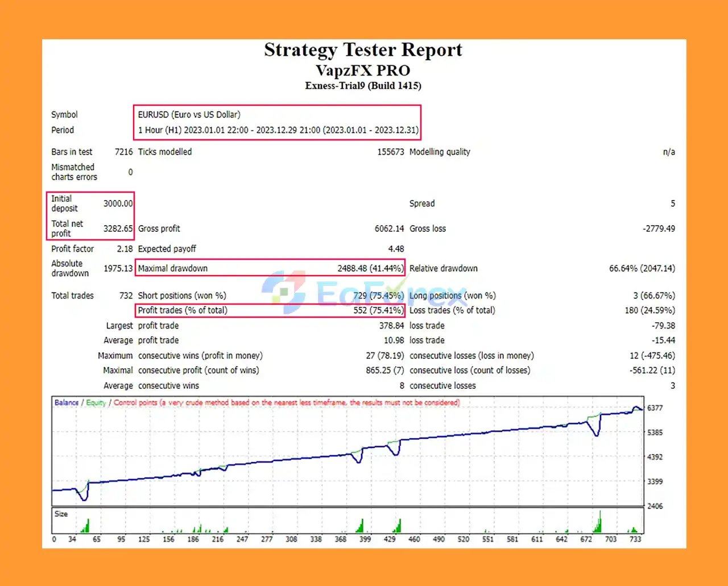Image resolution: width=728 pixels, height=586 pixels.
Task: Click the tall green size bar near 703
Action: pos(600,521)
